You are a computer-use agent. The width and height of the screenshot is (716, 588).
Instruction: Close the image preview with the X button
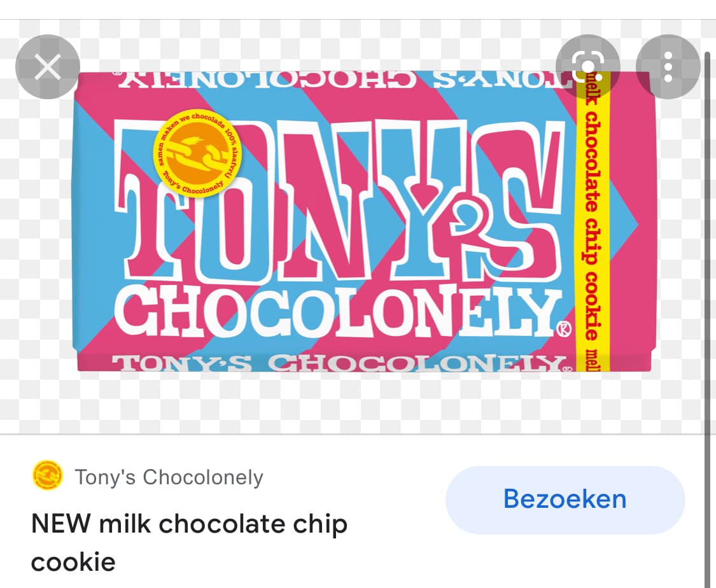click(x=48, y=67)
